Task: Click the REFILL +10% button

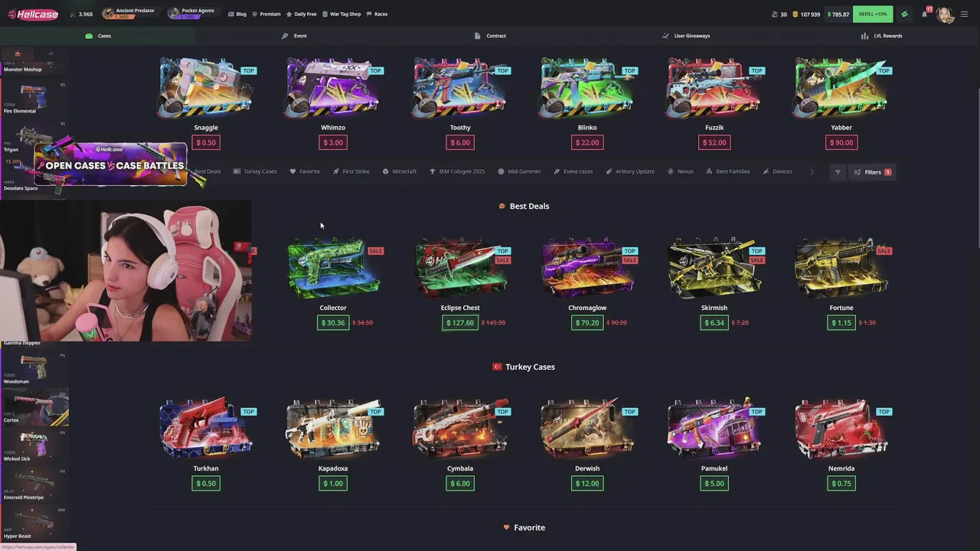Action: pos(873,14)
